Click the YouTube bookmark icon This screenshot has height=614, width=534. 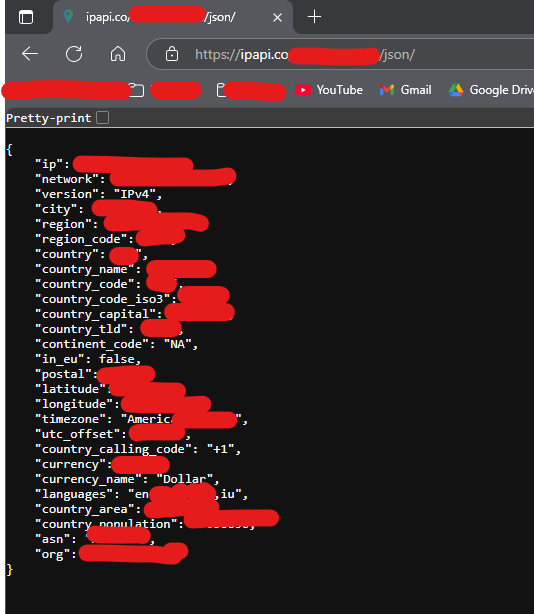(x=303, y=90)
